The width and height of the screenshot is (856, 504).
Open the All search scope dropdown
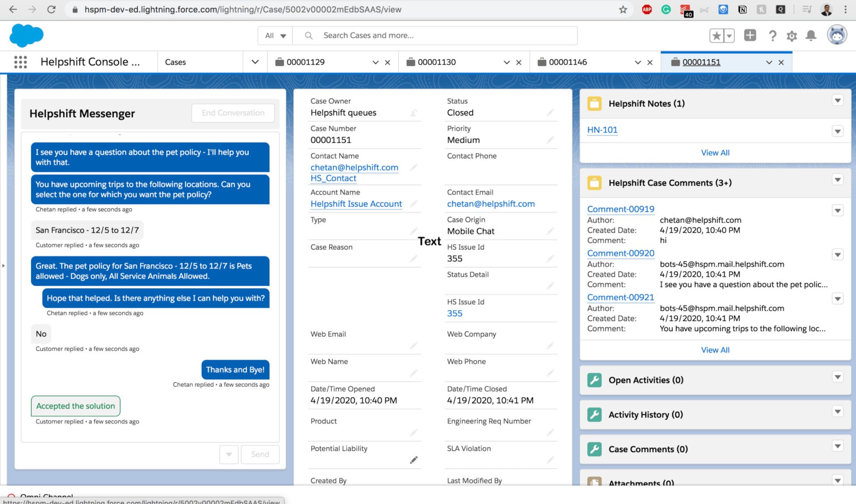(x=275, y=36)
